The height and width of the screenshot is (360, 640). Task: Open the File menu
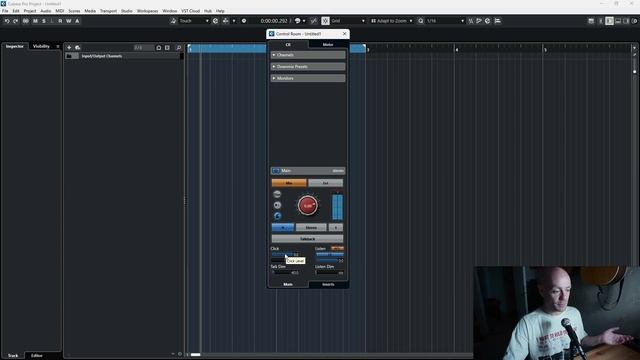point(5,11)
